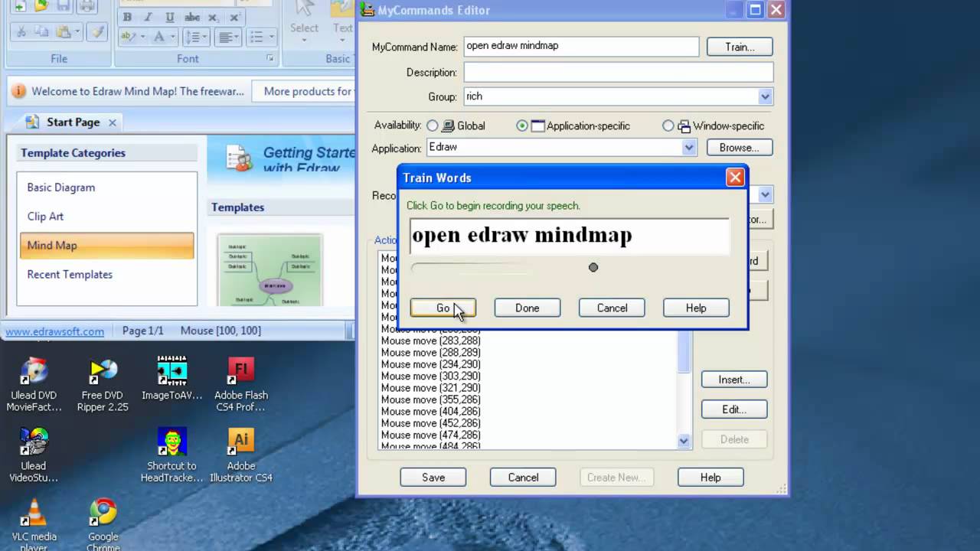Close the Start Page tab

click(113, 122)
